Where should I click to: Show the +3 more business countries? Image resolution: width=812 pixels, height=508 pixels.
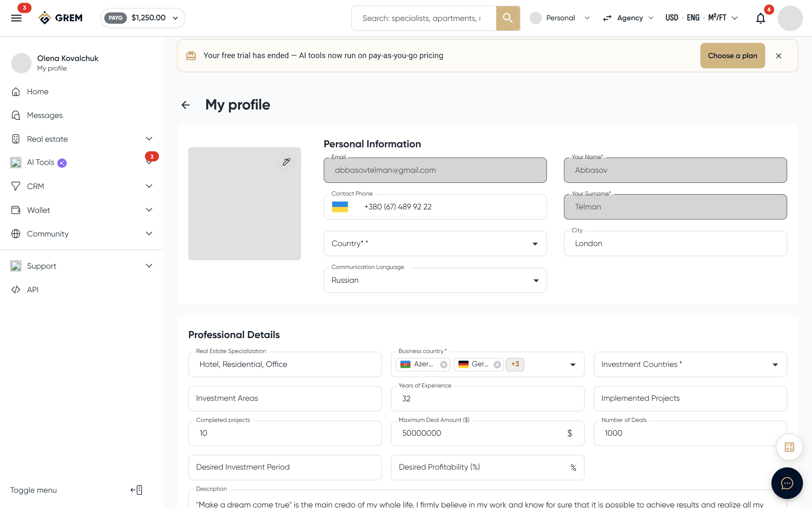(x=515, y=364)
